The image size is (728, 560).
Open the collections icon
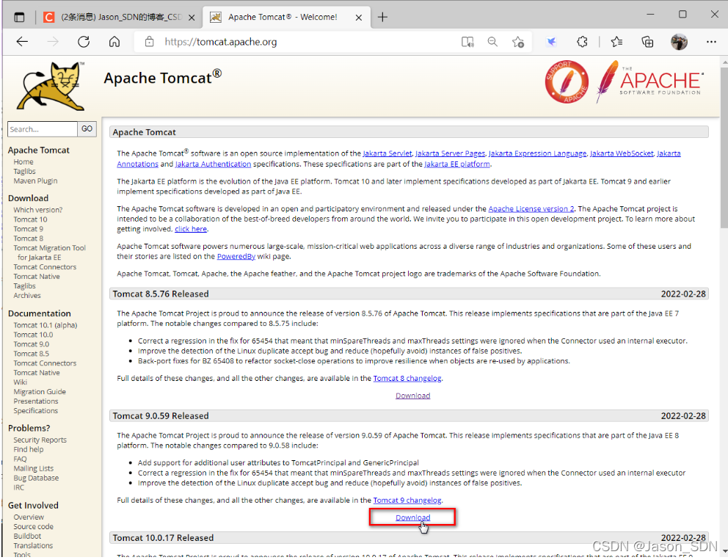(x=647, y=43)
